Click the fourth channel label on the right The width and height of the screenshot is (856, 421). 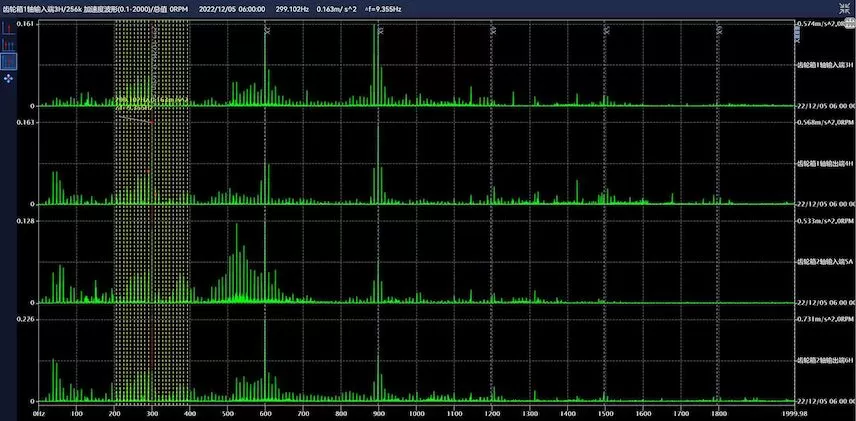pos(825,359)
